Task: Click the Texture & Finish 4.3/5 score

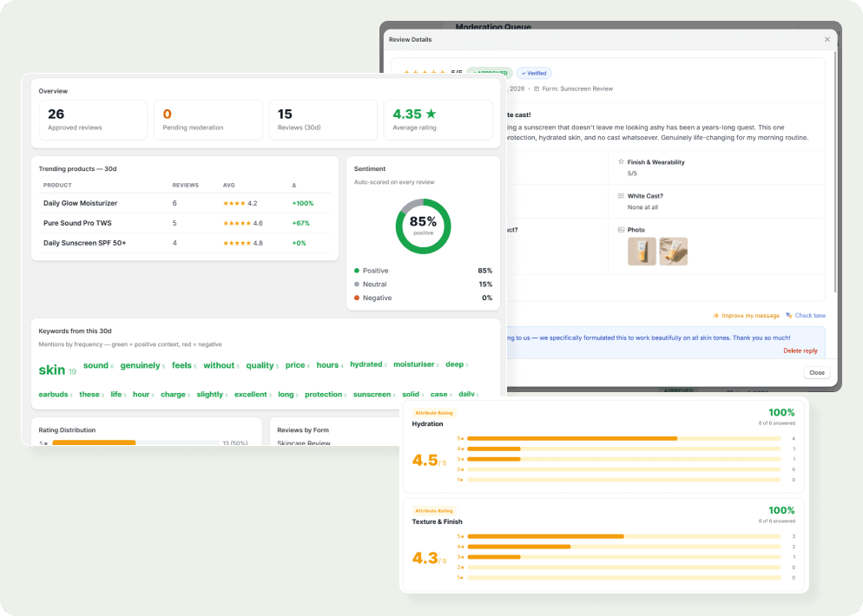Action: click(x=429, y=558)
